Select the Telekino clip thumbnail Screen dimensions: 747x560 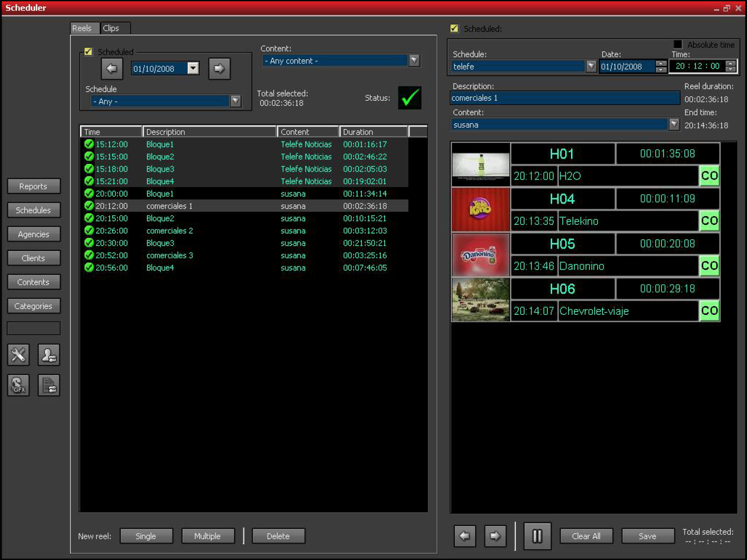[x=481, y=209]
